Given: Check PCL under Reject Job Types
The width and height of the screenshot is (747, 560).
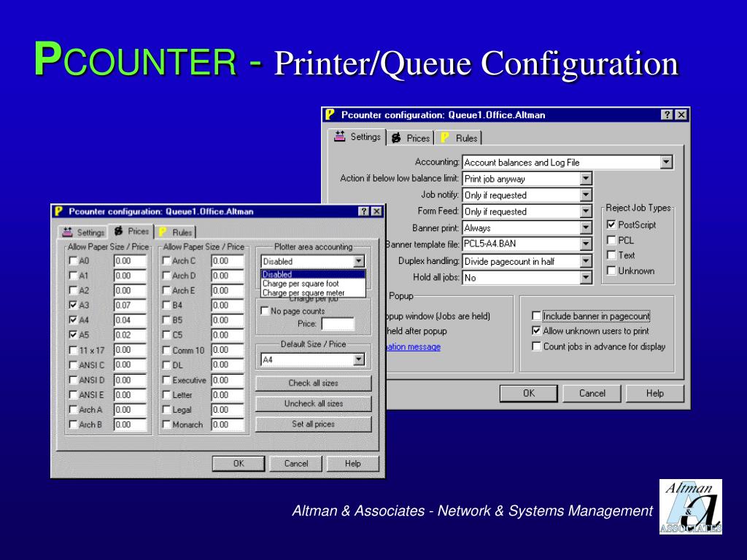Looking at the screenshot, I should click(611, 240).
